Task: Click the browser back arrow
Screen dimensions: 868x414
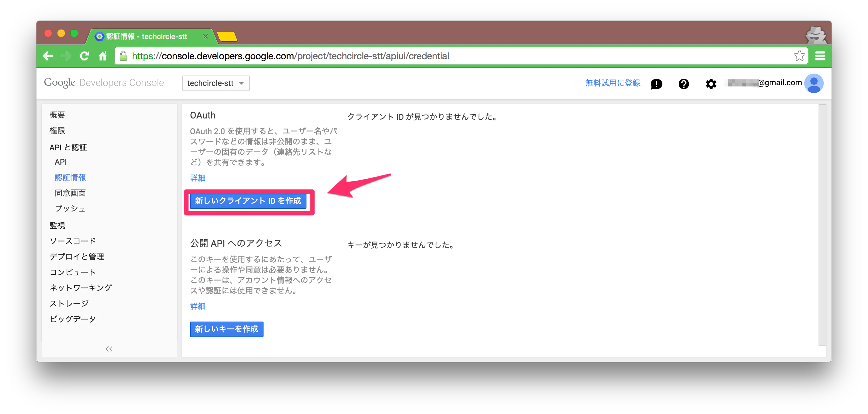Action: click(48, 56)
